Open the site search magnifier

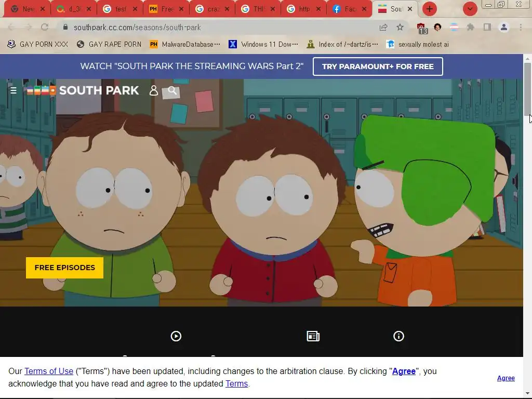coord(172,90)
